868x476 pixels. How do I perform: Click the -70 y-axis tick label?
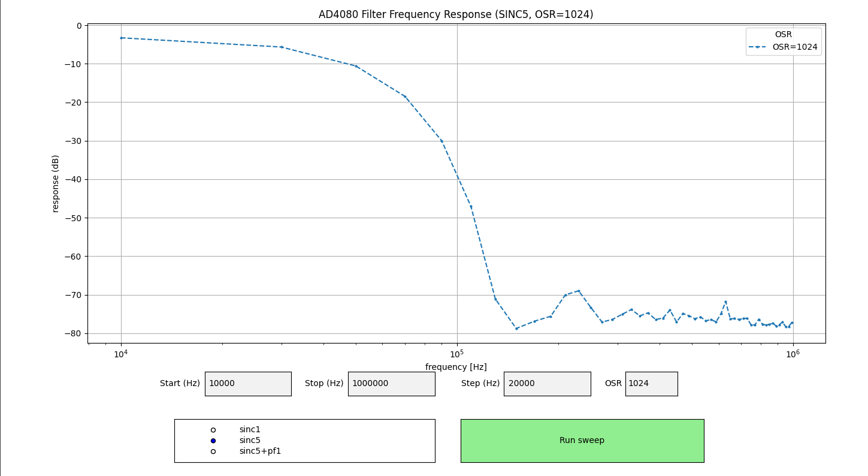pos(74,295)
